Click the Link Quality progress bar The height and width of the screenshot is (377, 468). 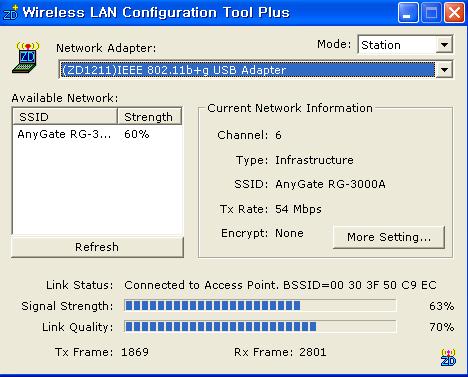pos(260,326)
